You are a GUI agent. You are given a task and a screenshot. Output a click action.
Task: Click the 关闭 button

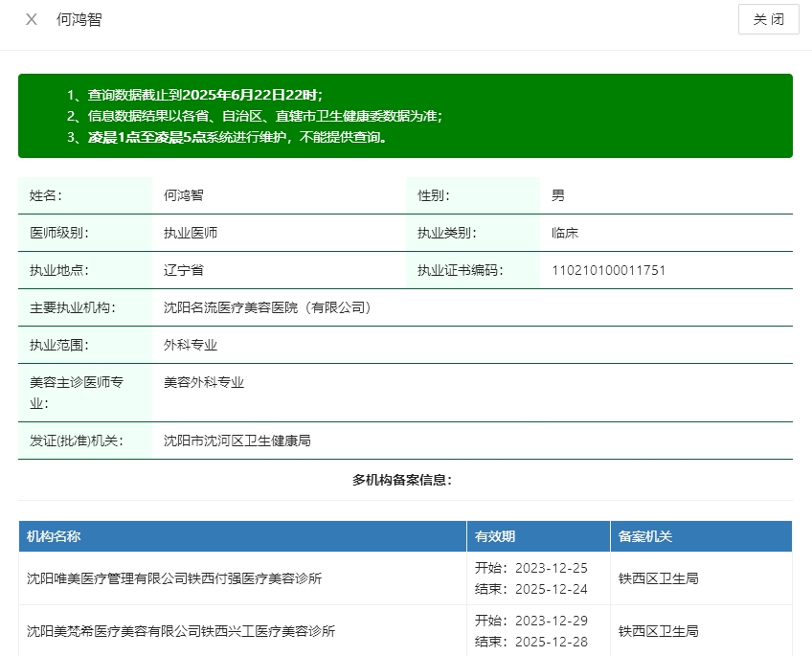click(769, 20)
